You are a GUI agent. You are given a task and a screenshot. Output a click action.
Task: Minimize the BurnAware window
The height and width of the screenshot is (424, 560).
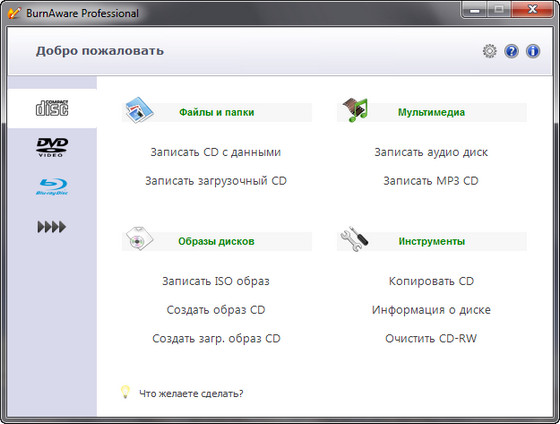(475, 10)
